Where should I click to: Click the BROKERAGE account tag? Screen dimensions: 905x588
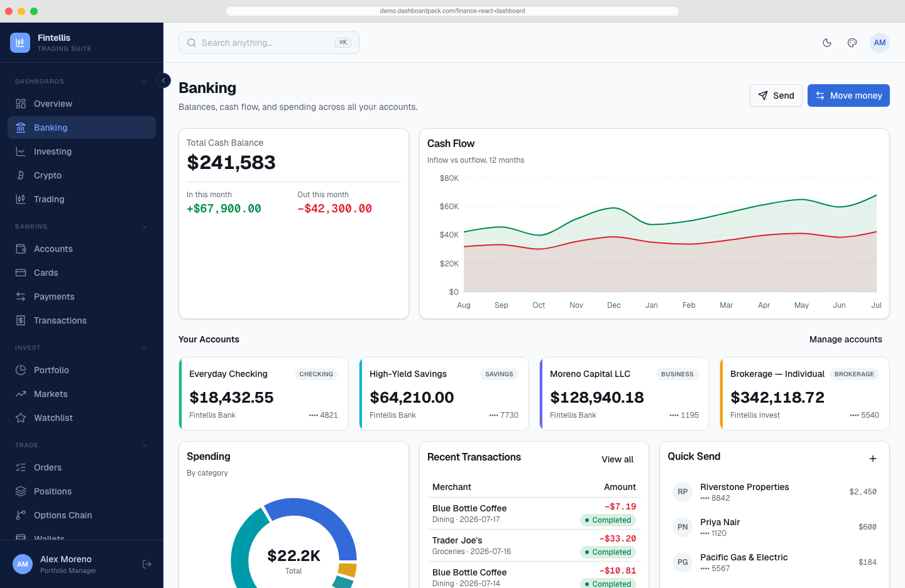854,374
